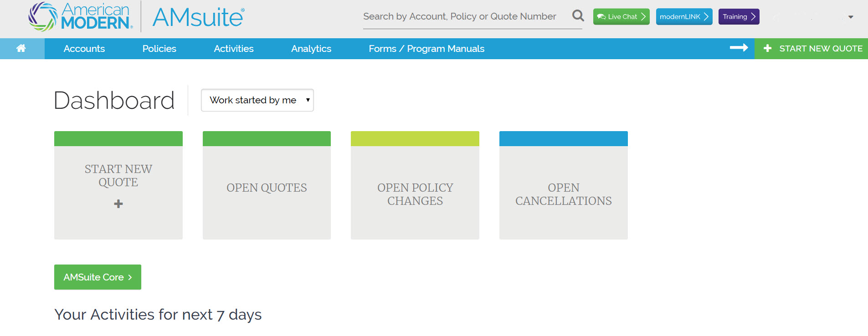Open Forms / Program Manuals menu
Viewport: 868px width, 336px height.
click(426, 49)
